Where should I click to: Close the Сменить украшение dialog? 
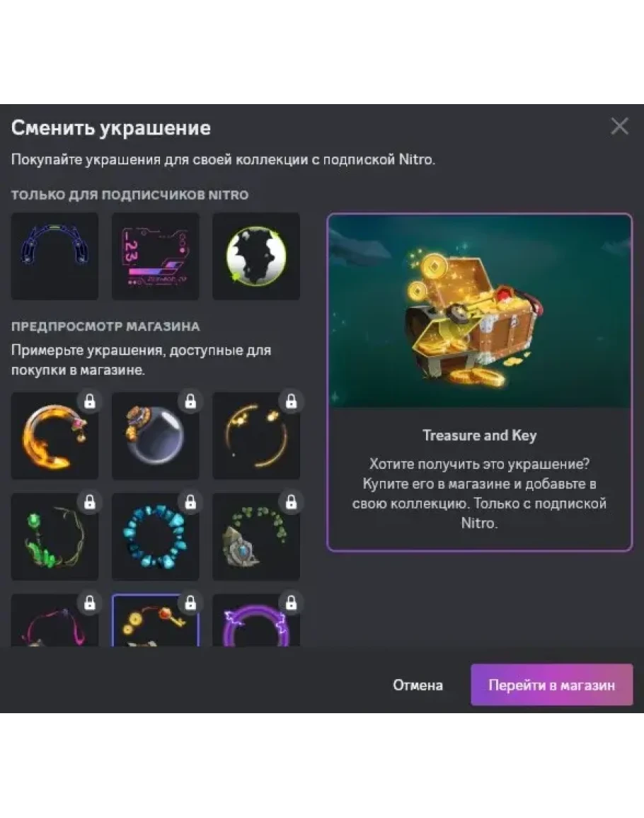point(619,126)
